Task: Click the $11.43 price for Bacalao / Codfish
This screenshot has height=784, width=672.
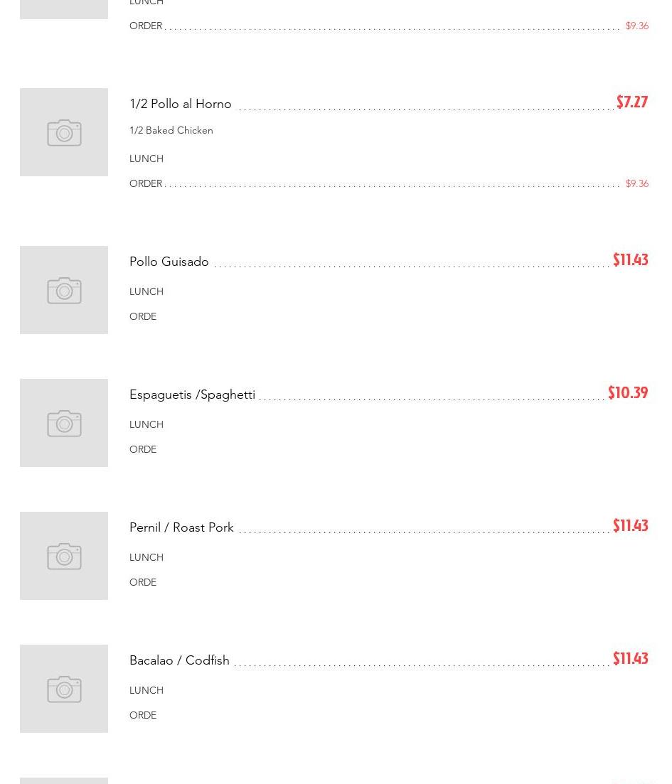Action: [630, 659]
